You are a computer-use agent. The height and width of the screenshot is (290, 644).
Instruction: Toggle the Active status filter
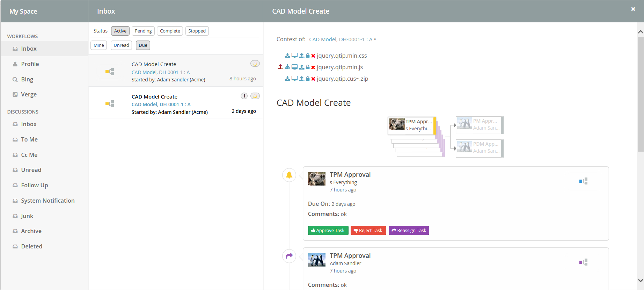pyautogui.click(x=120, y=31)
